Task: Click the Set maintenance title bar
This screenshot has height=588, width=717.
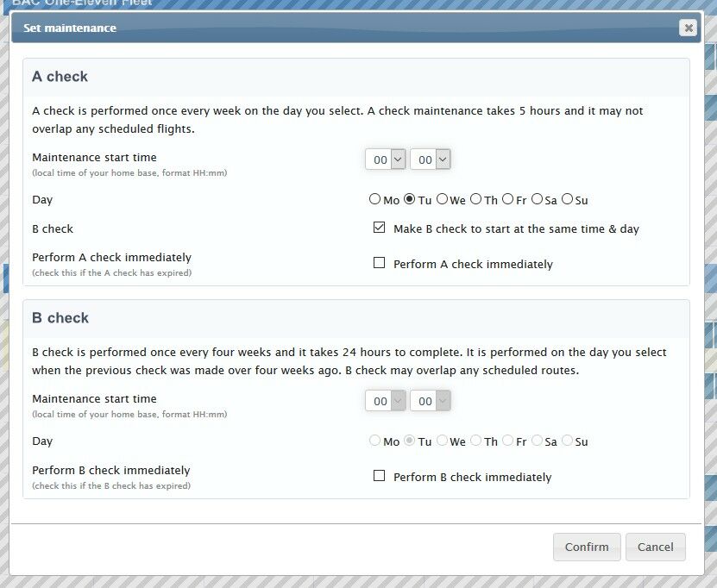Action: coord(345,28)
